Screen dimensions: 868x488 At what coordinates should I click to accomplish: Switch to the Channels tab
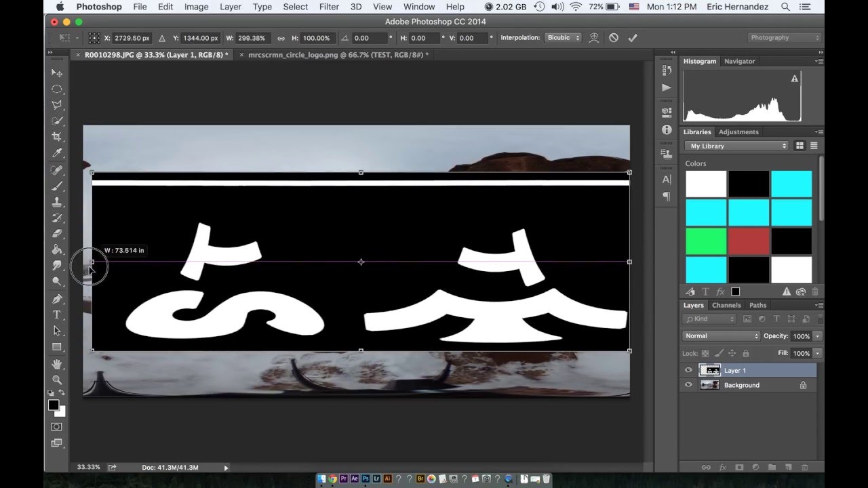point(726,305)
